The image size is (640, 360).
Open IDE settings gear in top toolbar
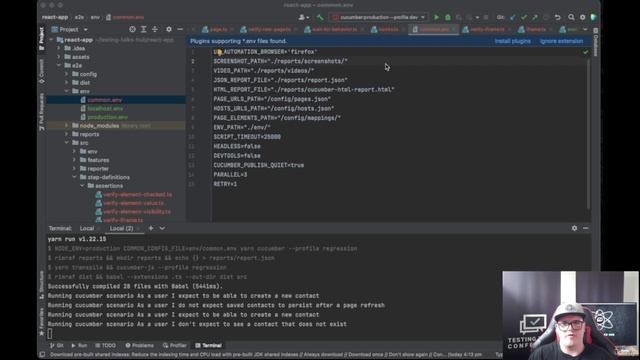pos(582,18)
